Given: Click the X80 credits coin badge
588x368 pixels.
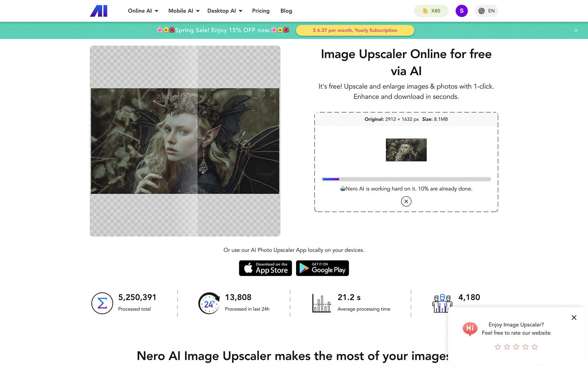Looking at the screenshot, I should [x=431, y=11].
